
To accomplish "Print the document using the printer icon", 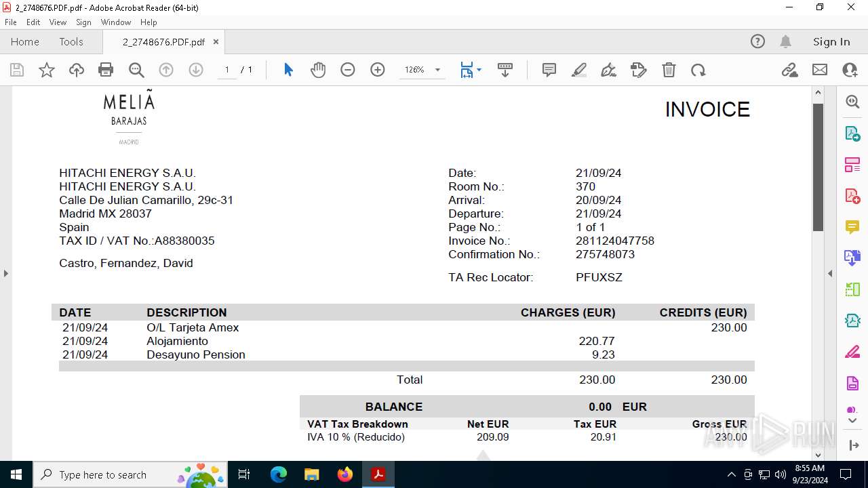I will click(106, 70).
